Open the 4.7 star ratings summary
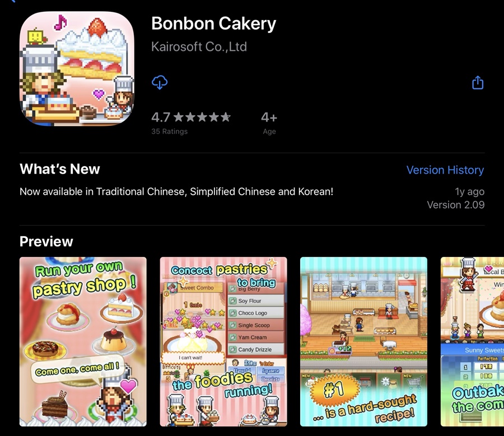The image size is (504, 436). click(191, 122)
